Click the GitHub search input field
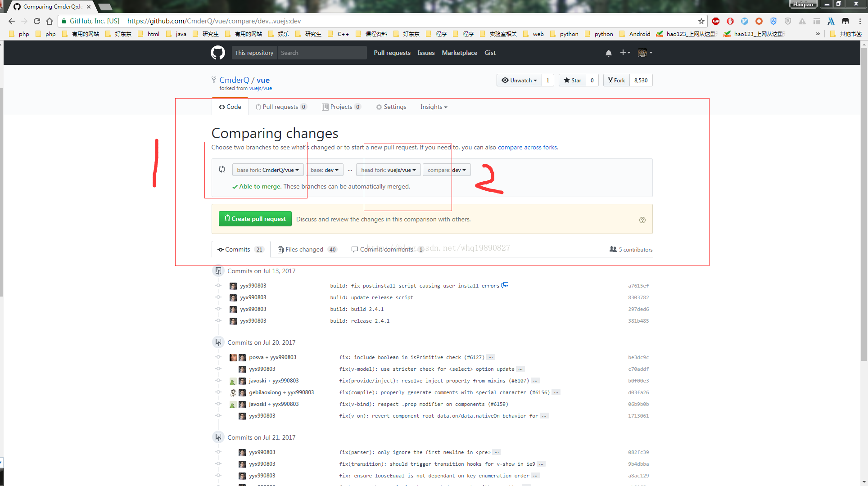 pyautogui.click(x=322, y=53)
